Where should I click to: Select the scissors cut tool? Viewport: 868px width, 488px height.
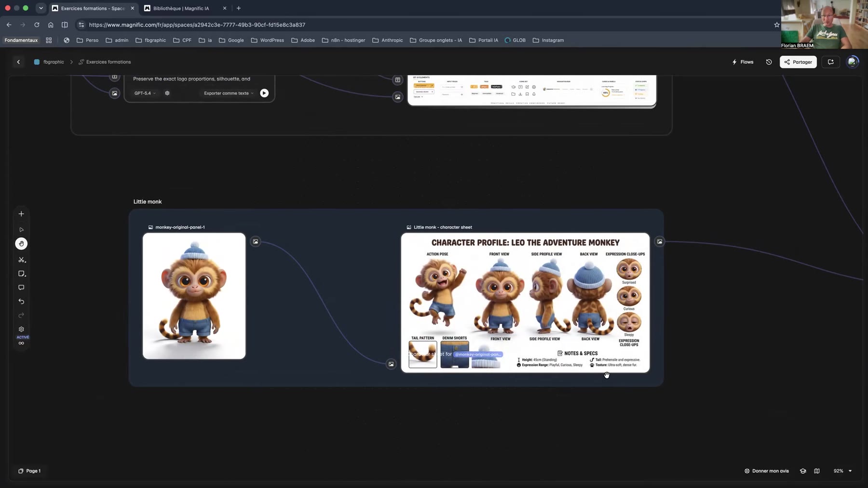pyautogui.click(x=21, y=259)
